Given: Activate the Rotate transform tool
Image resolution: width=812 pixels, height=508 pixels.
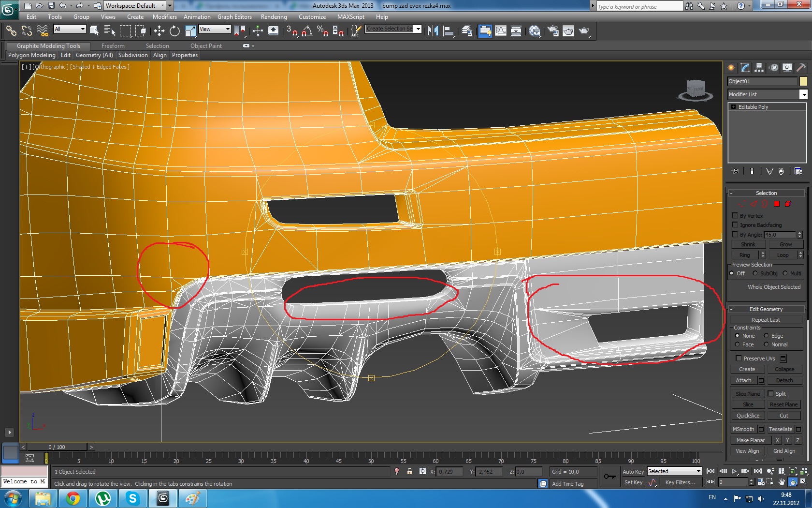Looking at the screenshot, I should pos(174,31).
